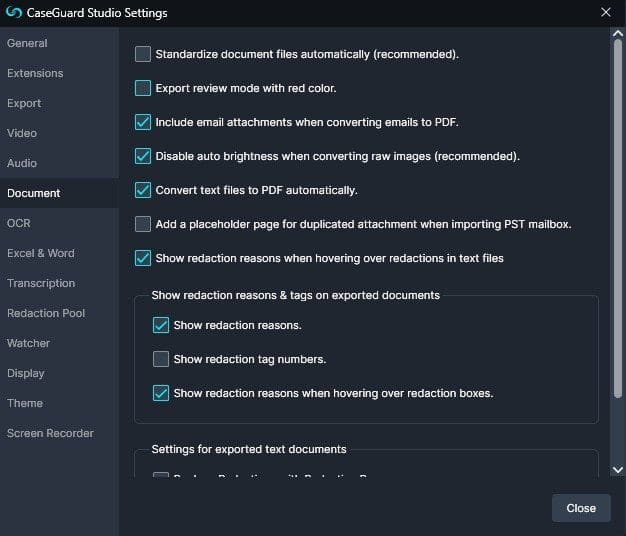Image resolution: width=626 pixels, height=536 pixels.
Task: Uncheck Disable auto brightness for raw images
Action: (143, 156)
